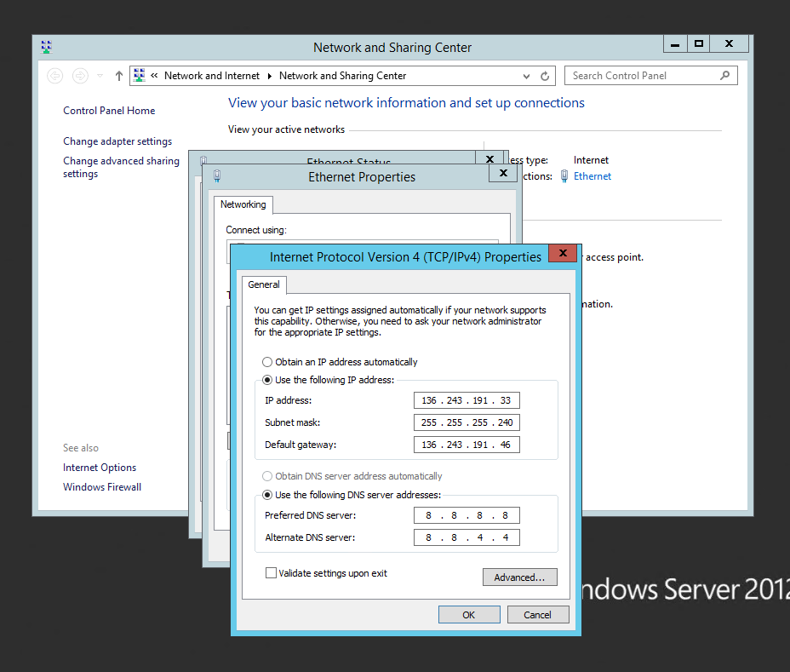
Task: Click the Preferred DNS server field
Action: (467, 515)
